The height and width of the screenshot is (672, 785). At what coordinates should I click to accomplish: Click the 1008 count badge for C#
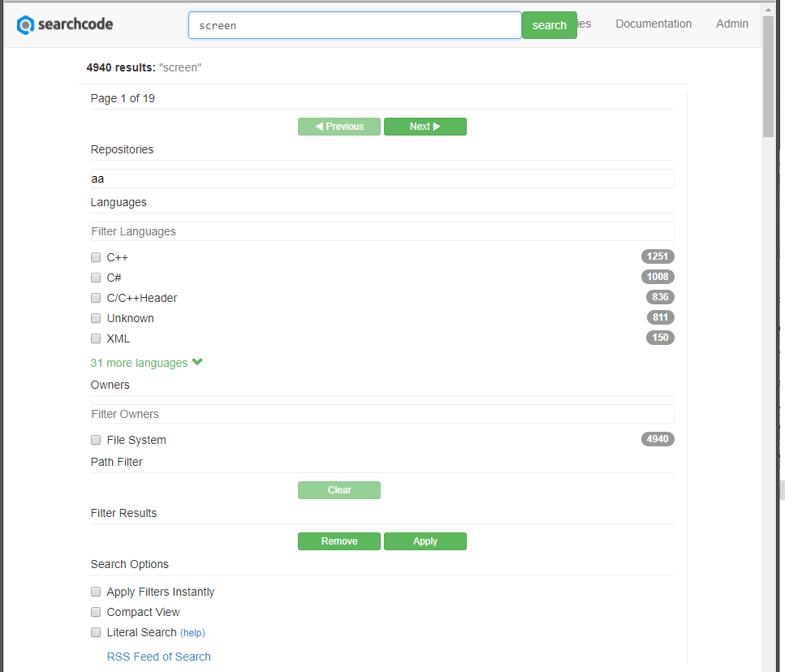[658, 277]
